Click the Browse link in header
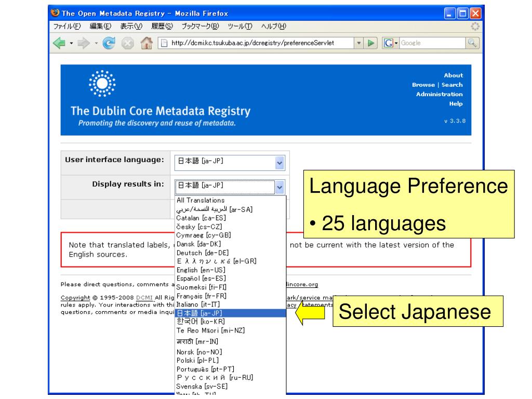This screenshot has width=532, height=399. point(423,85)
